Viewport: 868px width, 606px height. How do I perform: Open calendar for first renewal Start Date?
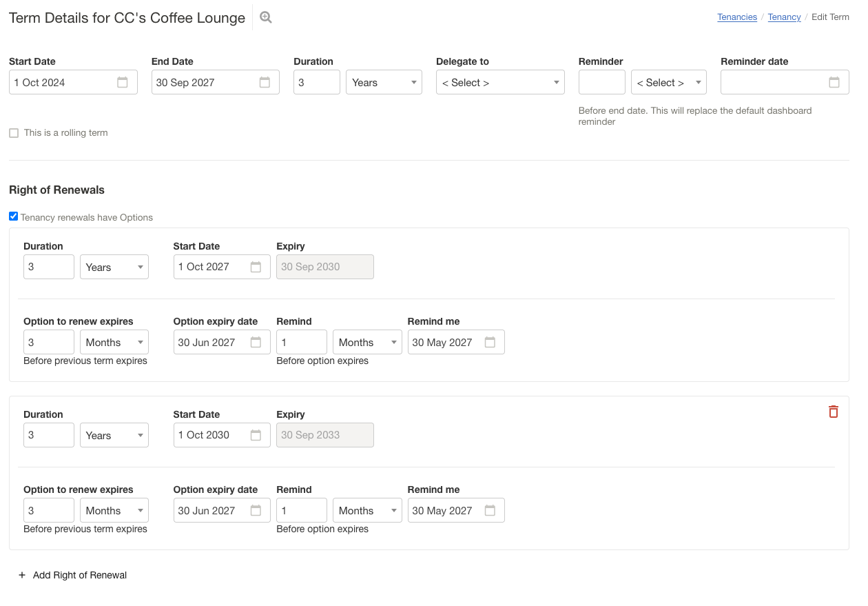[256, 267]
